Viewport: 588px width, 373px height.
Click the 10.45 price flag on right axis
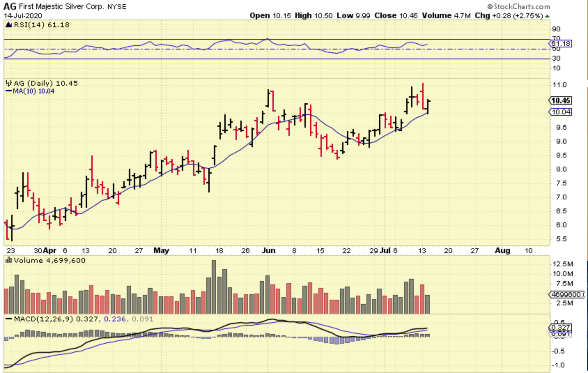[561, 100]
